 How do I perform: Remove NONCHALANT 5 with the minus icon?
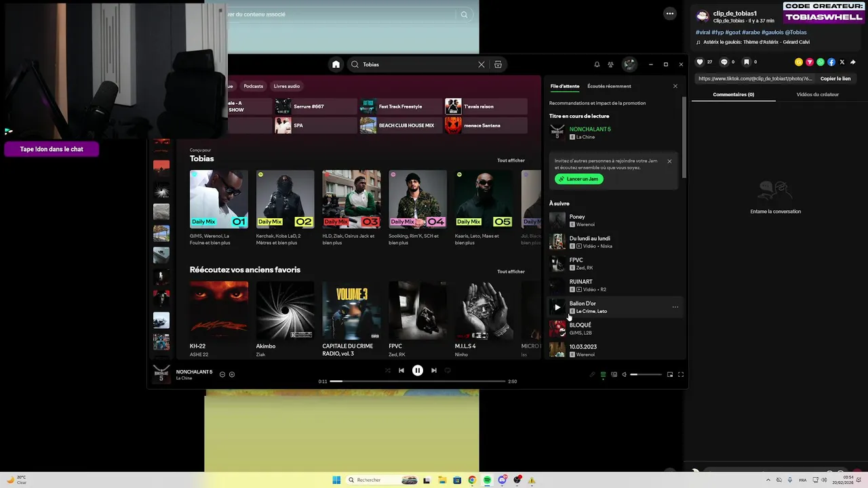click(222, 374)
